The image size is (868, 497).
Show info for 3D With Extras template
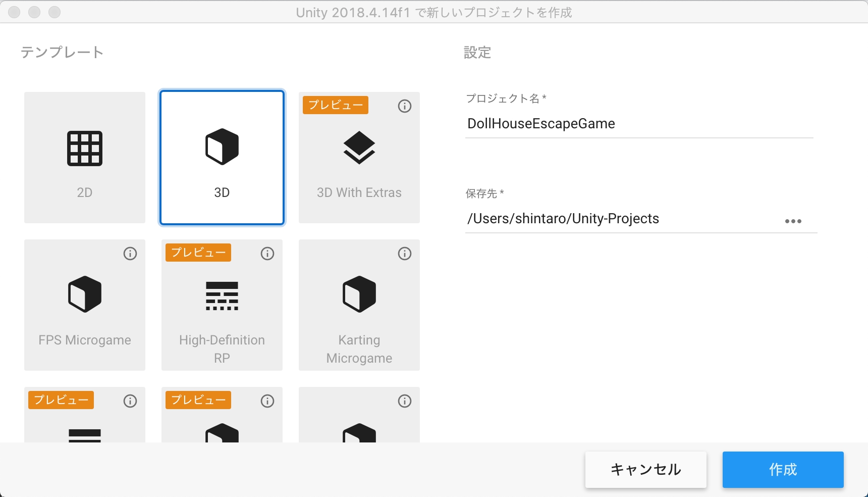point(405,106)
